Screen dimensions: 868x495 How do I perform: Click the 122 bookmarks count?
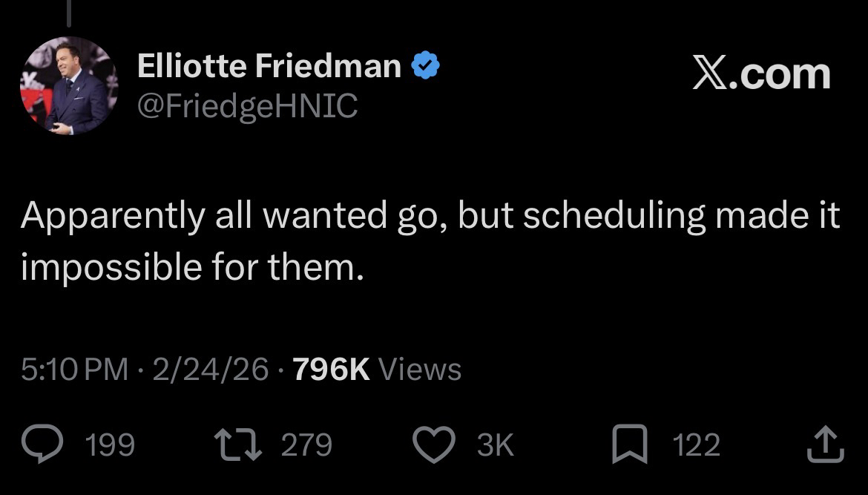pyautogui.click(x=696, y=445)
